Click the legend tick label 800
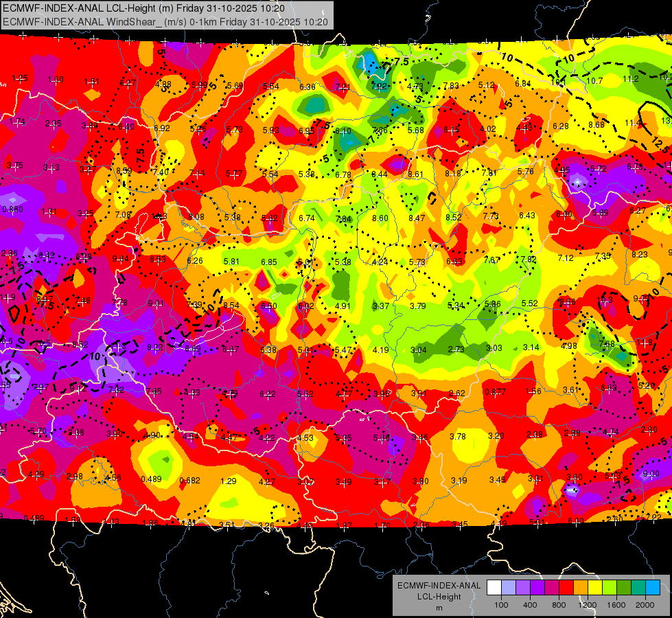The image size is (672, 618). (559, 605)
